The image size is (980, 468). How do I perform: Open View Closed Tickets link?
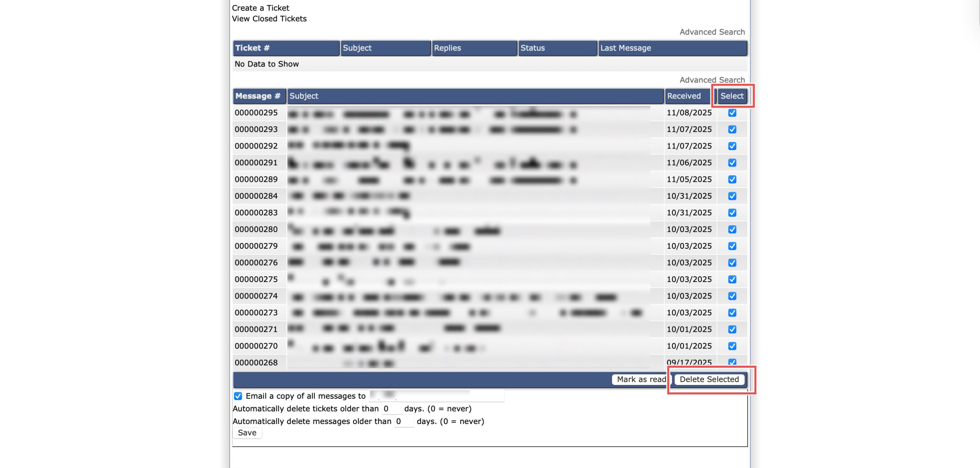(269, 19)
